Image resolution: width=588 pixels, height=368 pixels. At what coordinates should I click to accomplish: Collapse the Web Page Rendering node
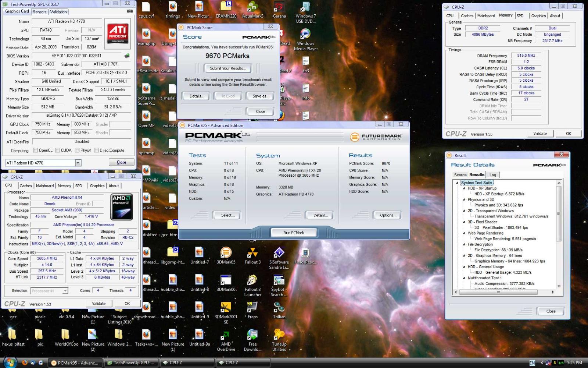point(464,233)
